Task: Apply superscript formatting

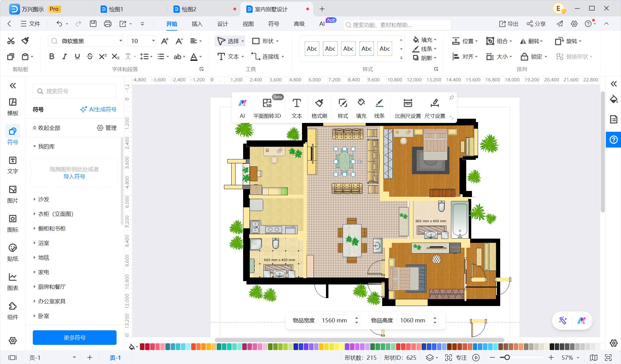Action: point(103,56)
